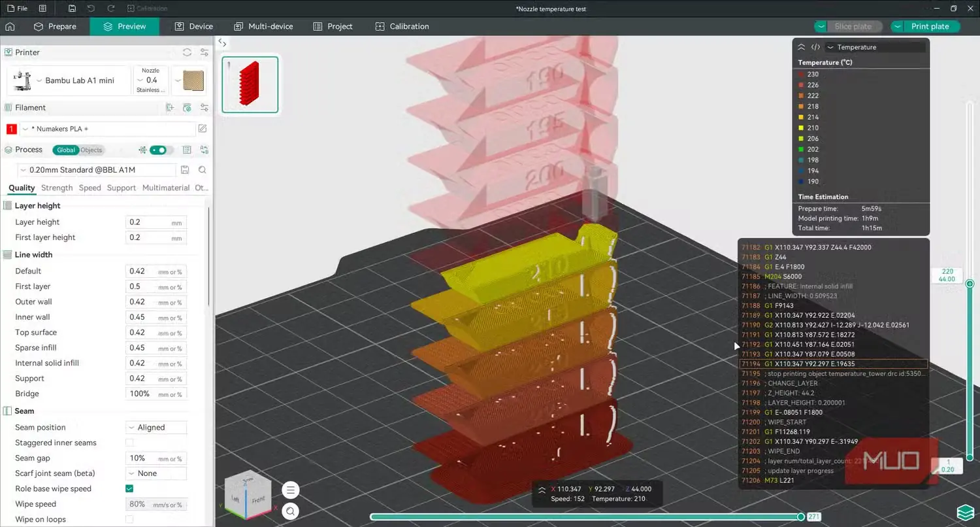Click the printer sync icon in Printer header
Viewport: 980px width, 527px height.
click(x=187, y=52)
